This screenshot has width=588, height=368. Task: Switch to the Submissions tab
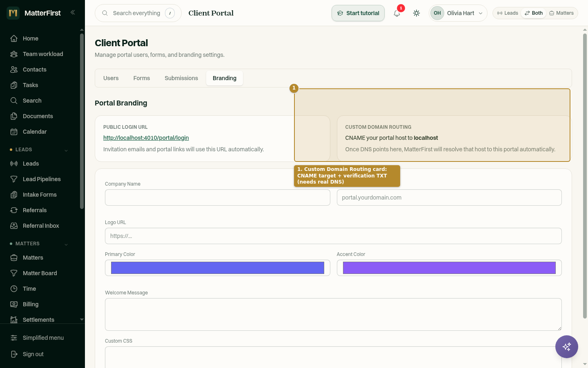(181, 78)
